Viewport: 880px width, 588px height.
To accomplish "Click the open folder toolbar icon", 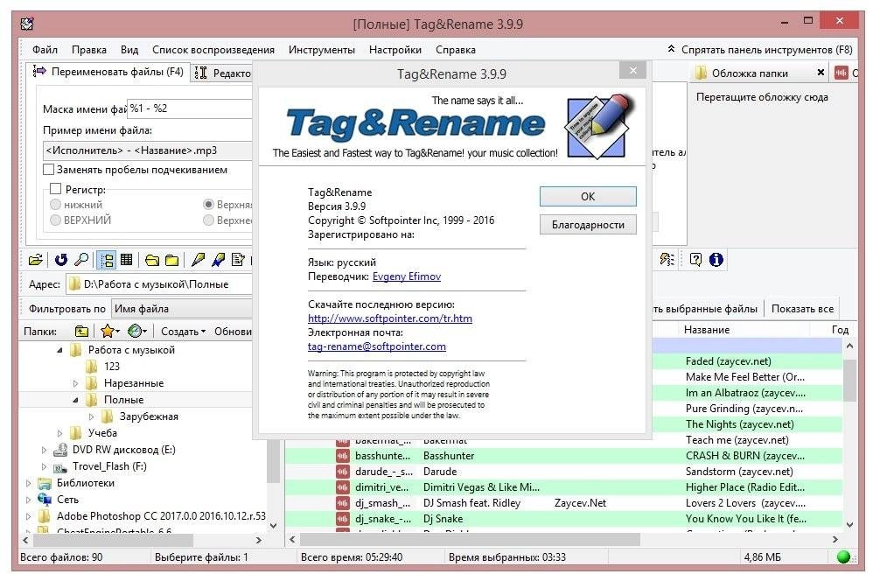I will (x=35, y=260).
